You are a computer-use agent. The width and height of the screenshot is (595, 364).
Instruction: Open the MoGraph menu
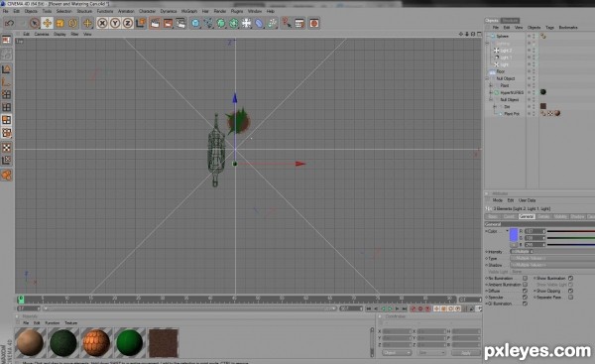coord(189,11)
